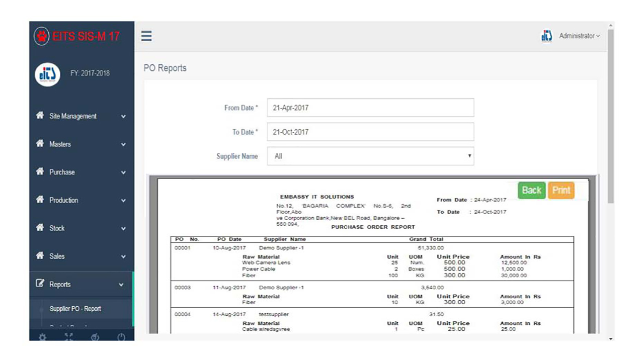644x362 pixels.
Task: Expand the Sales chevron
Action: tap(123, 257)
